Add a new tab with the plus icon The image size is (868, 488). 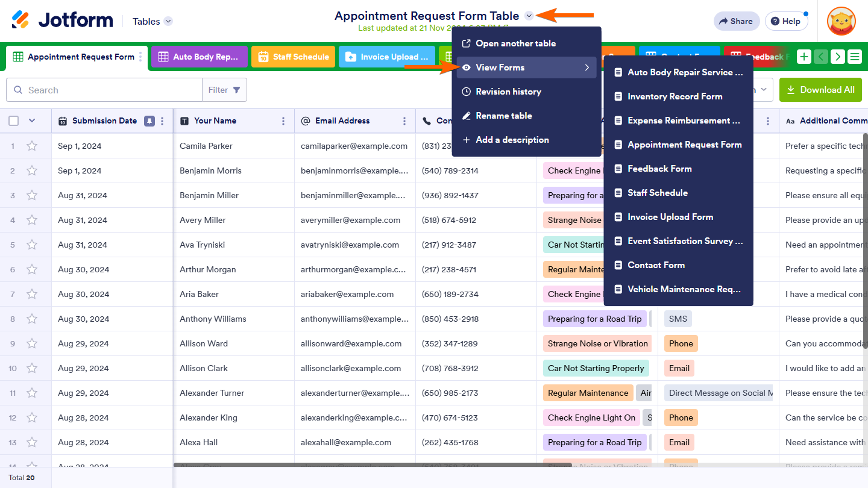tap(804, 57)
